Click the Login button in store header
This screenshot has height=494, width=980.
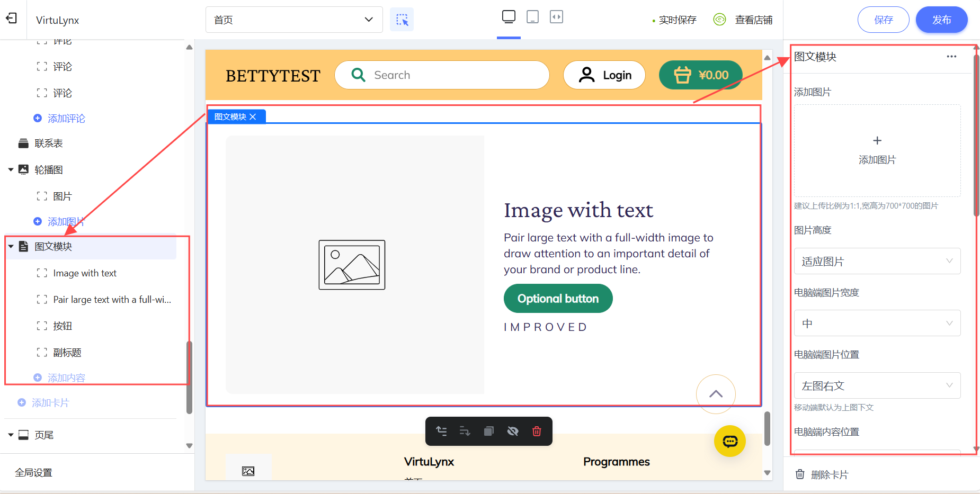tap(604, 75)
